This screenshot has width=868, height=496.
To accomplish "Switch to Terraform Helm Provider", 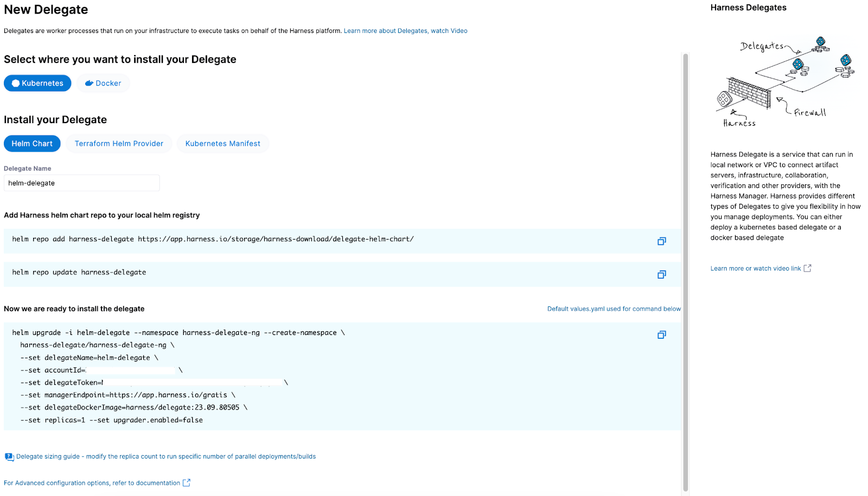I will [x=119, y=144].
